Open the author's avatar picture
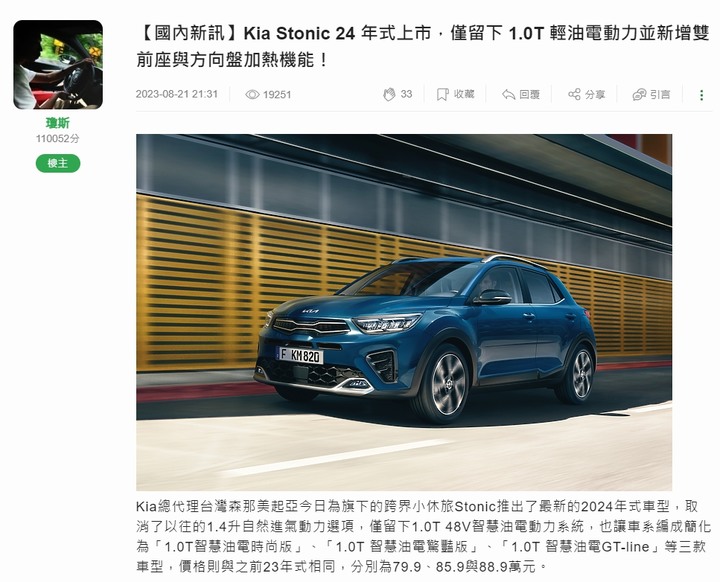This screenshot has width=720, height=582. pyautogui.click(x=58, y=65)
